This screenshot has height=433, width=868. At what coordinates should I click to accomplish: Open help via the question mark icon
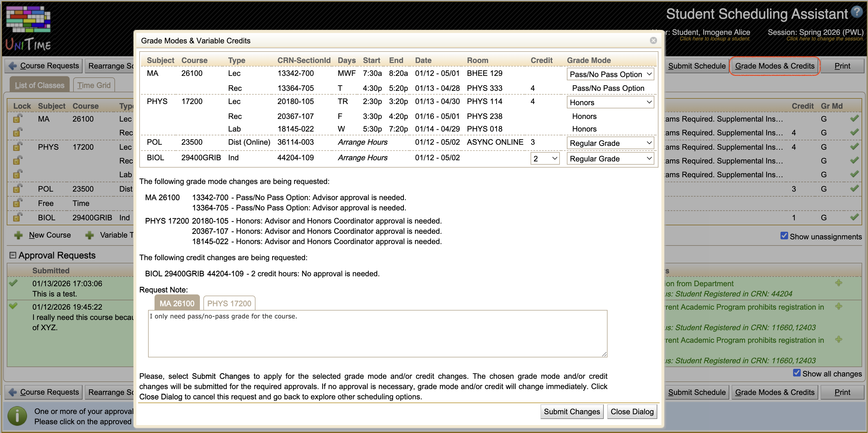point(857,13)
